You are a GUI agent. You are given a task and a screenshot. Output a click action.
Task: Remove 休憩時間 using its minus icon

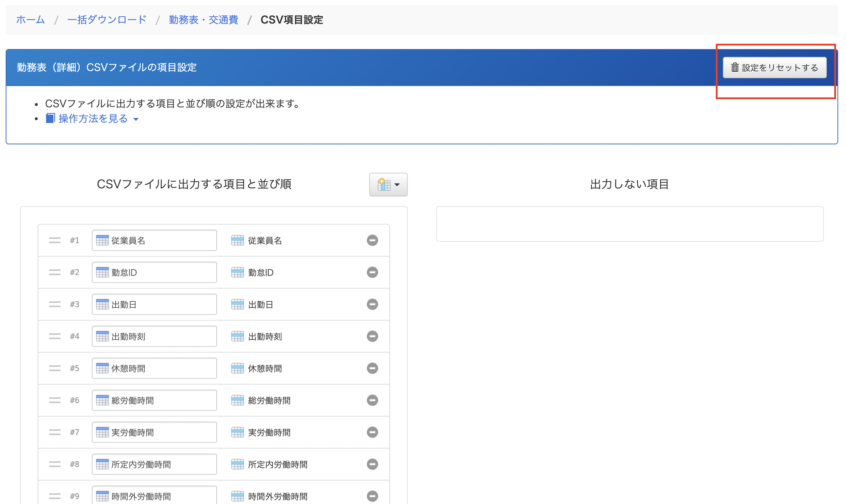pyautogui.click(x=372, y=368)
